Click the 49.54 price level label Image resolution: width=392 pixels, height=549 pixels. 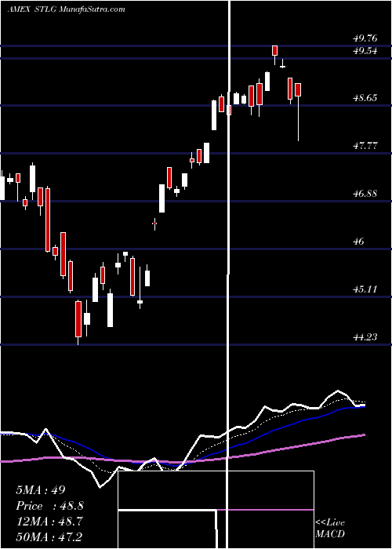tap(365, 51)
